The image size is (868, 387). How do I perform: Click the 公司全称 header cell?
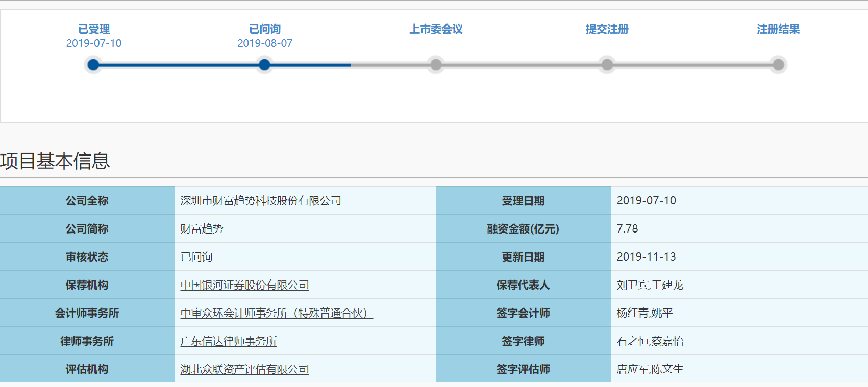tap(87, 200)
